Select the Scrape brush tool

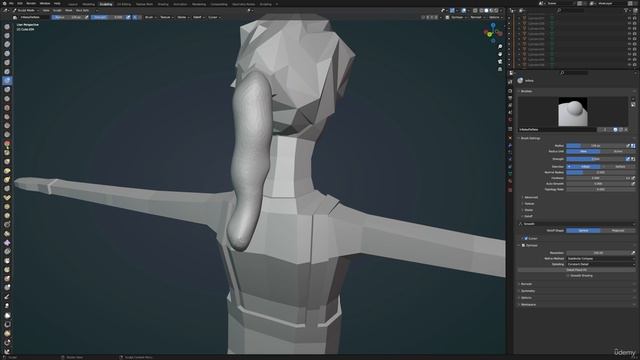click(x=7, y=135)
